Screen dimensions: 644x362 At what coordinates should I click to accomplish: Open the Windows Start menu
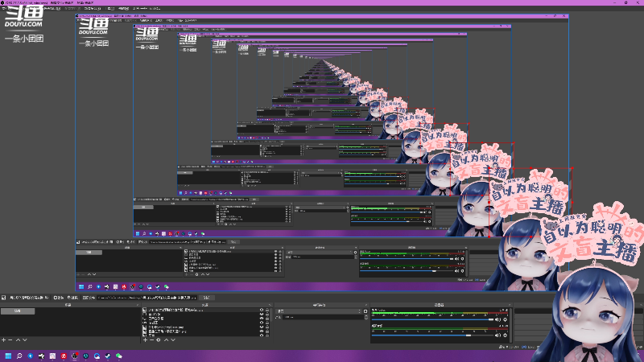point(8,356)
